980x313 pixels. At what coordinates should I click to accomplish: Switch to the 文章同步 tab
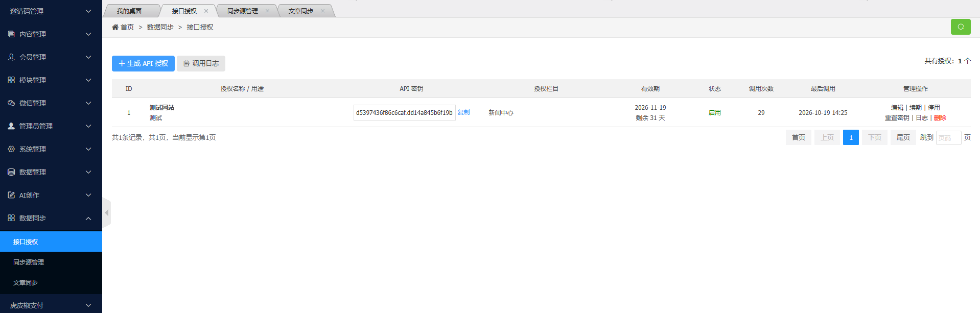(x=301, y=11)
